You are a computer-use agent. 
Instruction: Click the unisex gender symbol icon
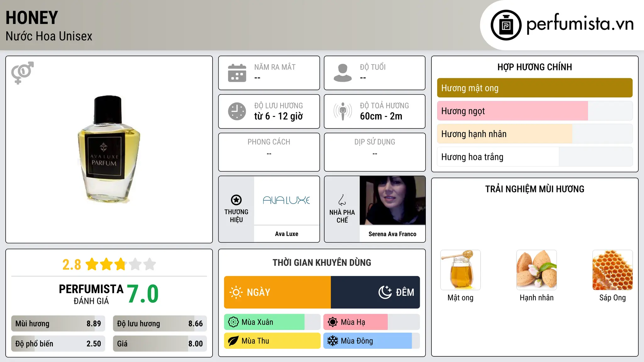[x=22, y=73]
